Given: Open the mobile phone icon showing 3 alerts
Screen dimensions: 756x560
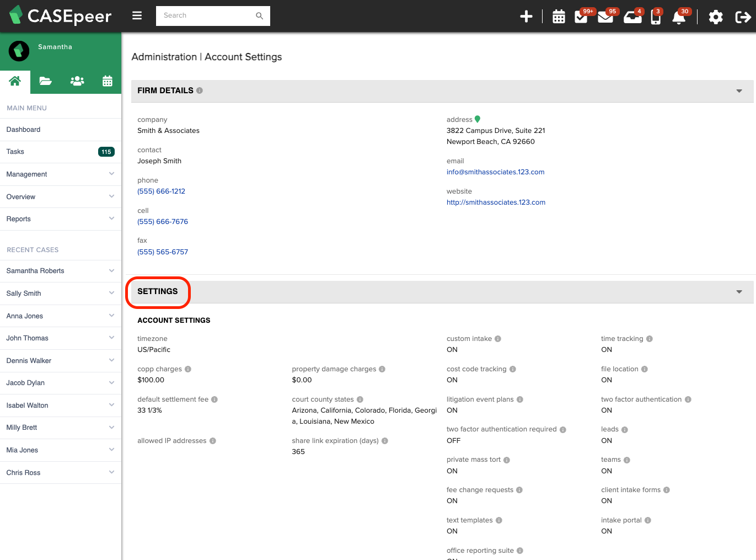Looking at the screenshot, I should click(x=656, y=17).
